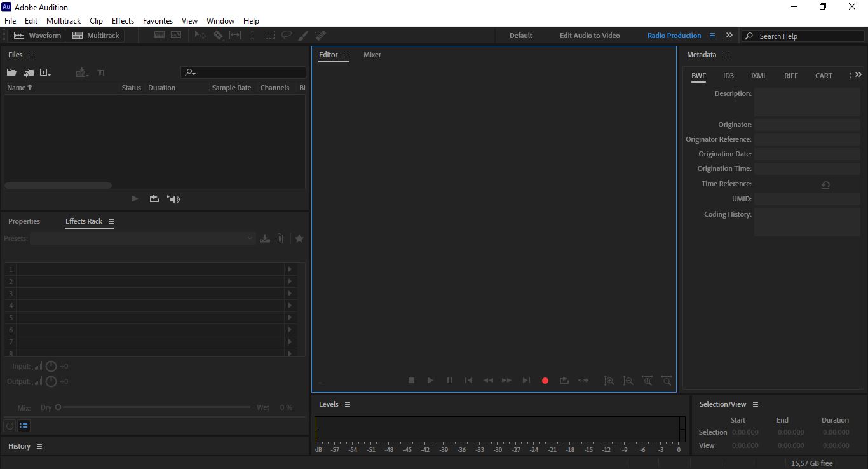Image resolution: width=868 pixels, height=469 pixels.
Task: Toggle Auto-play speaker icon in Files panel
Action: tap(173, 199)
